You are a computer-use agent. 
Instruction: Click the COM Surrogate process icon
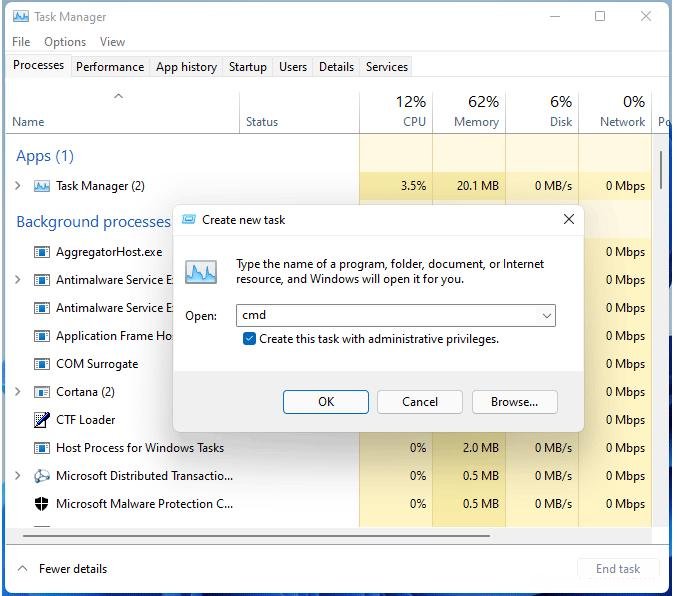click(42, 364)
